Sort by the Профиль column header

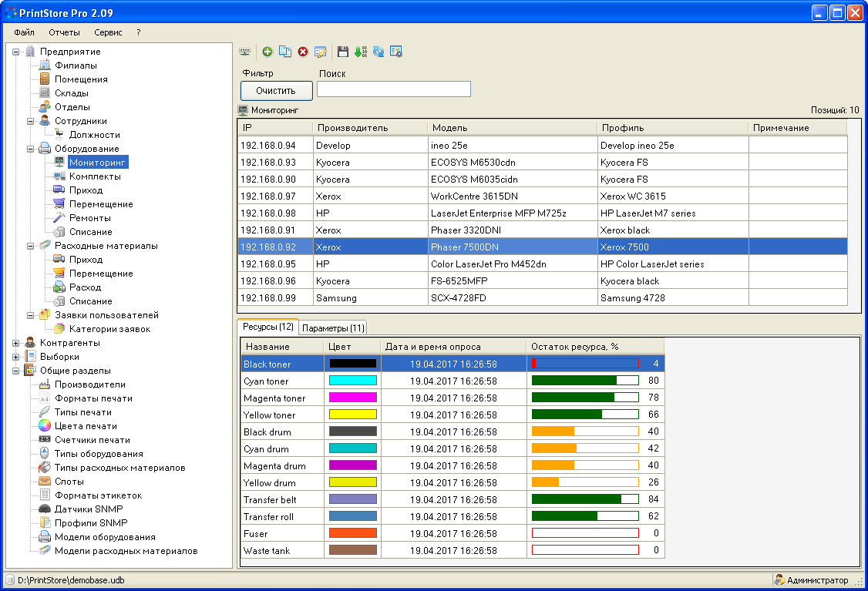[x=673, y=128]
